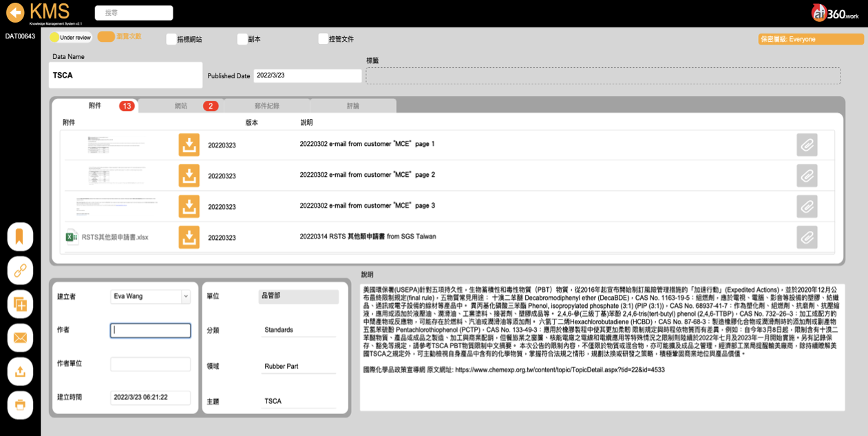
Task: Toggle the 控管文件 checkbox
Action: pos(323,39)
